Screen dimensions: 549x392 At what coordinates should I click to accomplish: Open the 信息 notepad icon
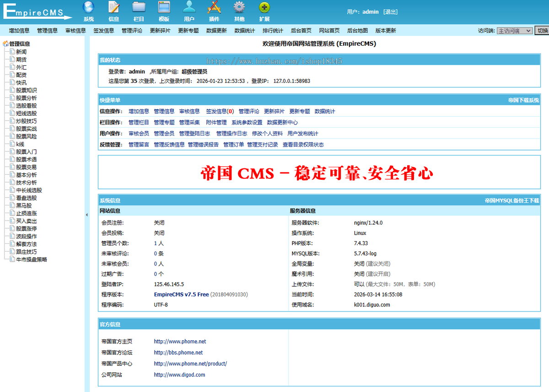[114, 7]
